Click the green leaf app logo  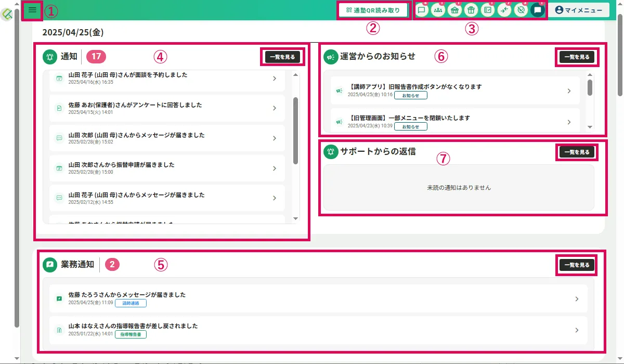(x=7, y=16)
